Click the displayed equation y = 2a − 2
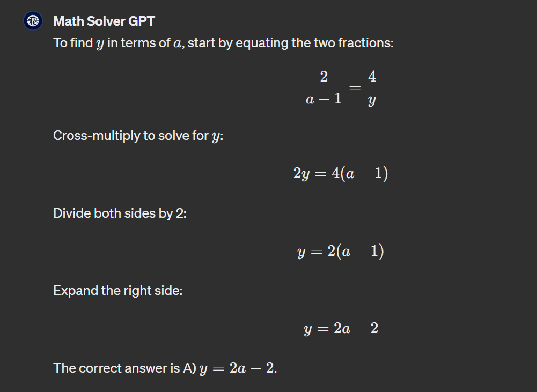Viewport: 537px width, 392px height. (x=341, y=329)
